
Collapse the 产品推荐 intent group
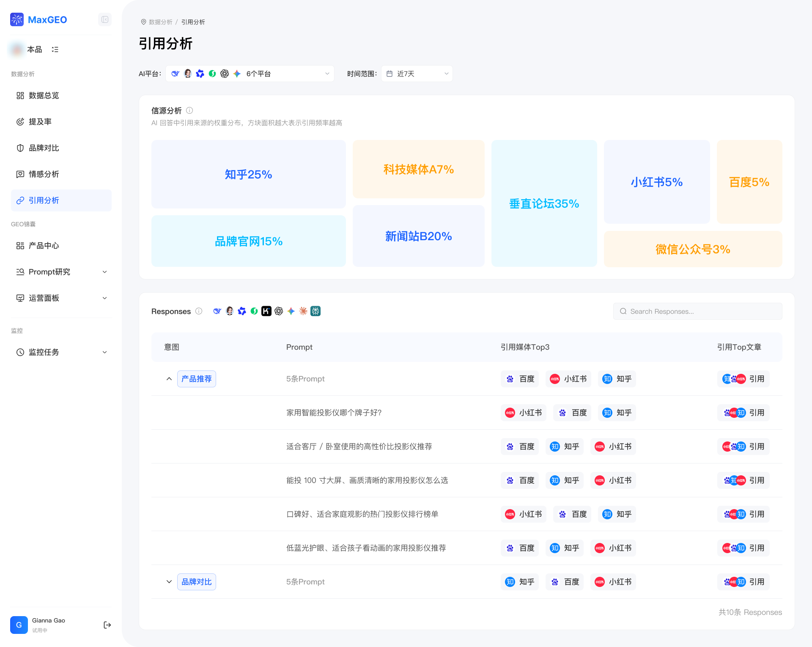169,379
